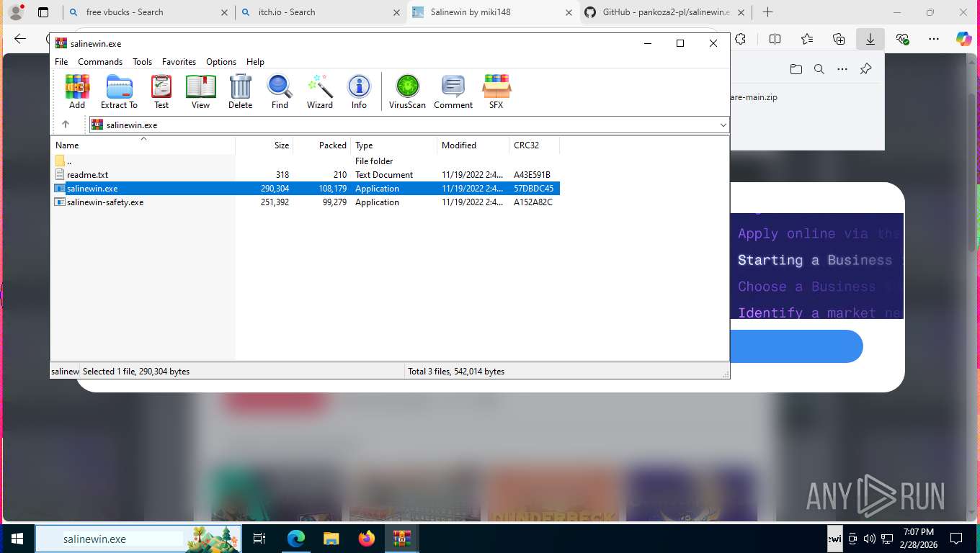Open the Wizard tool

pos(320,91)
